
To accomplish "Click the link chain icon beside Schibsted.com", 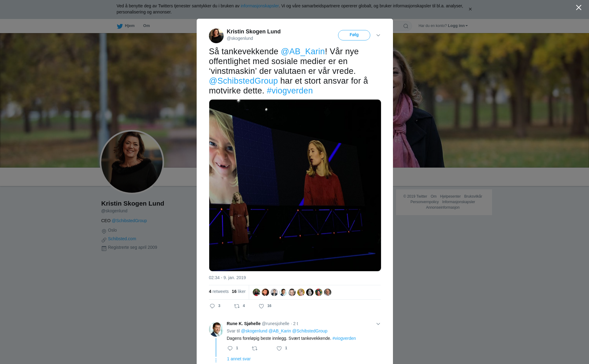I will point(104,240).
